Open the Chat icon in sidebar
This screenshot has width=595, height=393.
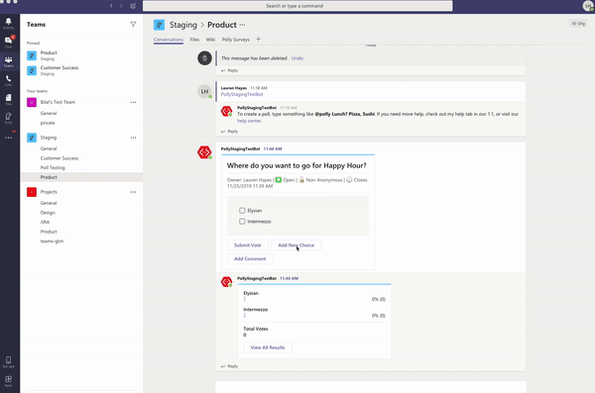[8, 42]
